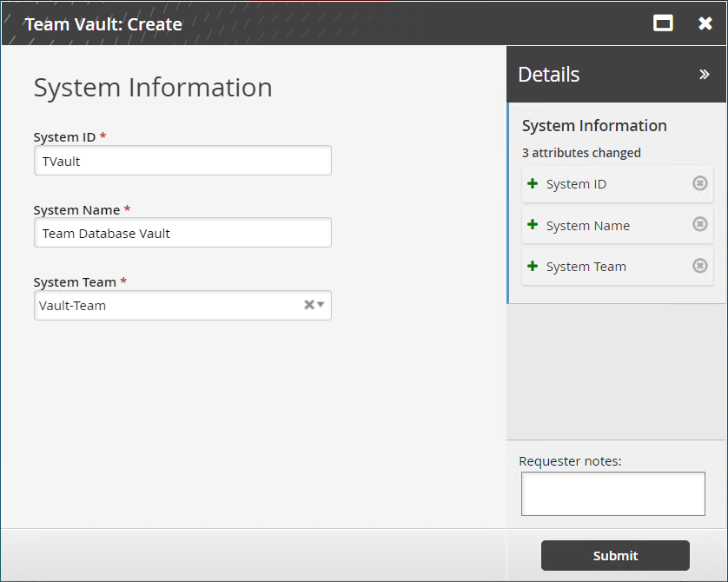728x582 pixels.
Task: Click the Requester notes text box
Action: tap(612, 494)
